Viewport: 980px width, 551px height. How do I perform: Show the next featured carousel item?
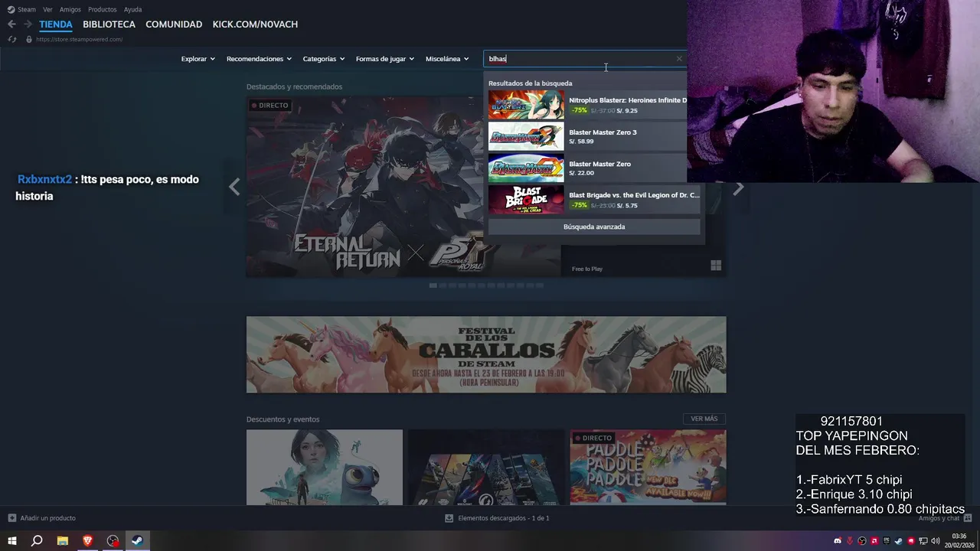(738, 187)
